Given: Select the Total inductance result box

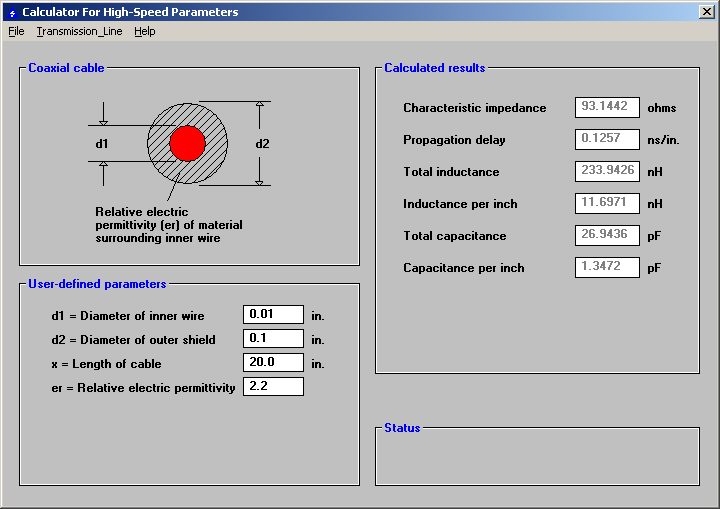Looking at the screenshot, I should pyautogui.click(x=607, y=171).
